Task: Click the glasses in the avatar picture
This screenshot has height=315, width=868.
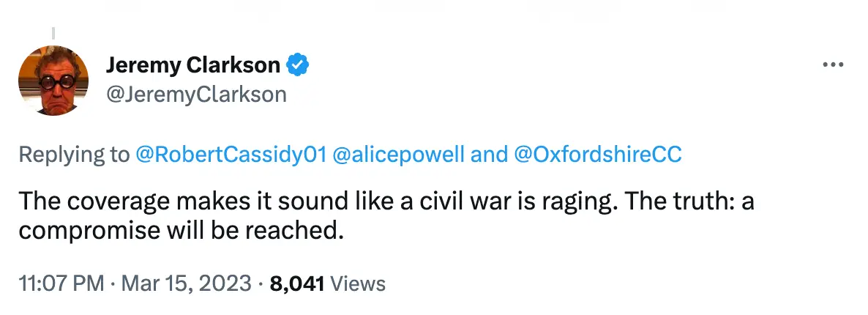Action: 52,81
